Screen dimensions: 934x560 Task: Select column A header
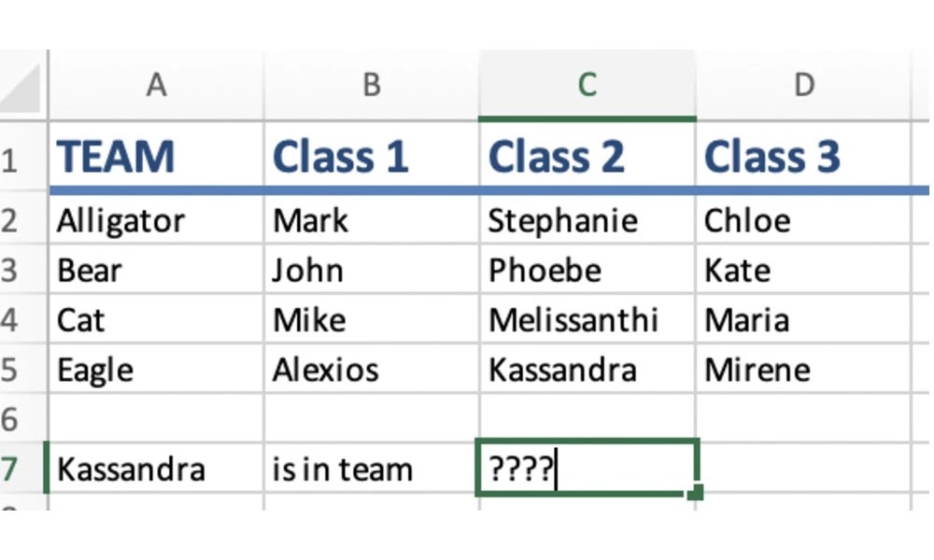pyautogui.click(x=156, y=85)
